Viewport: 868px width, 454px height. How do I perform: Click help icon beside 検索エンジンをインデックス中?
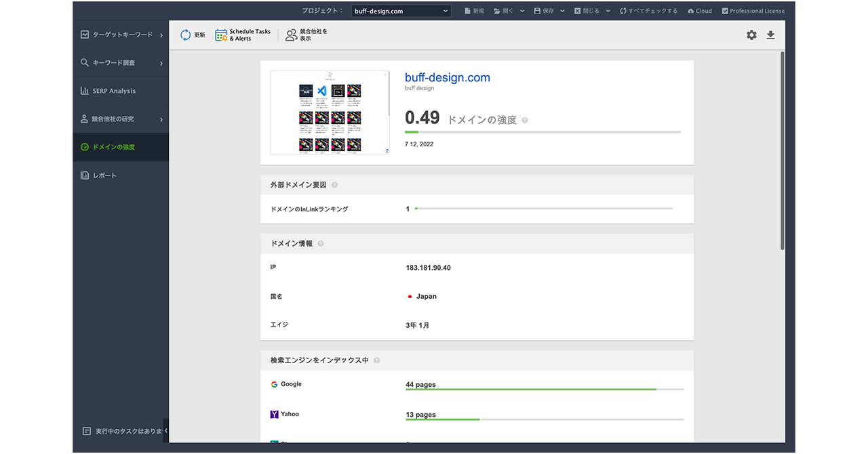[x=376, y=360]
